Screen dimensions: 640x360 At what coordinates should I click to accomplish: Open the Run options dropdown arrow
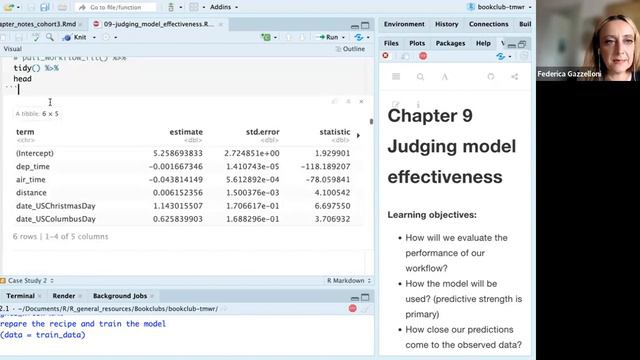click(343, 37)
